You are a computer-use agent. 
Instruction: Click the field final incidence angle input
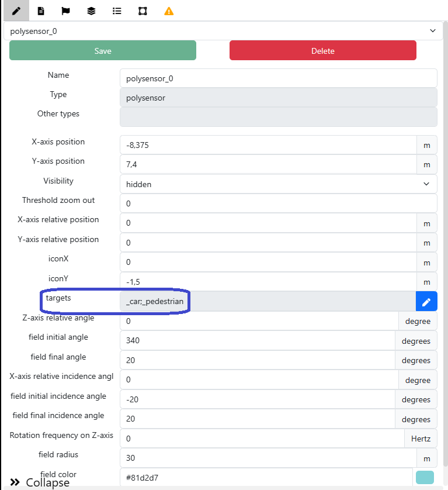pyautogui.click(x=258, y=419)
